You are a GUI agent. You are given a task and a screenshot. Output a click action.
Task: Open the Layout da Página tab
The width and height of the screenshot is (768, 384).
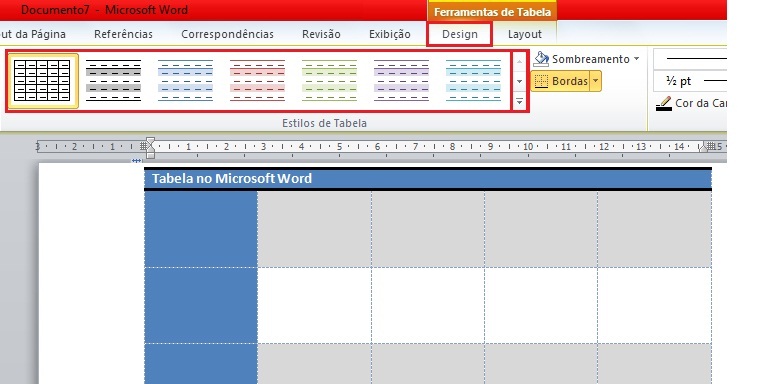(33, 34)
